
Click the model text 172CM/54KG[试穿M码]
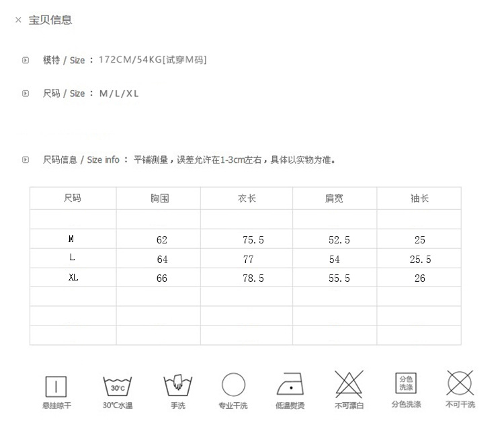click(153, 60)
